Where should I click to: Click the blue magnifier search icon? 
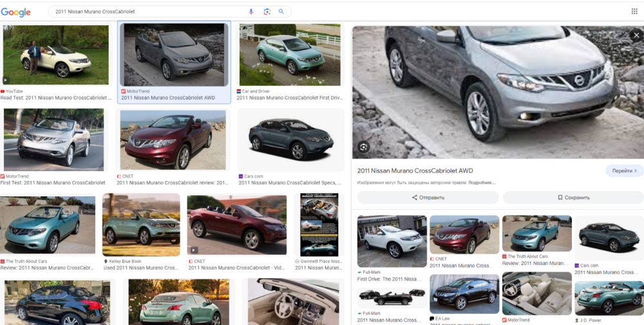point(281,12)
